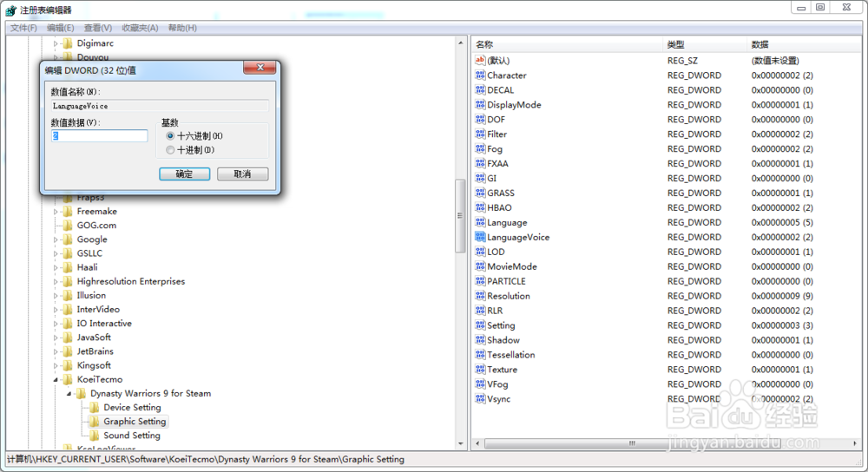Click the tree pane scroll down arrow
The width and height of the screenshot is (868, 472).
[461, 443]
